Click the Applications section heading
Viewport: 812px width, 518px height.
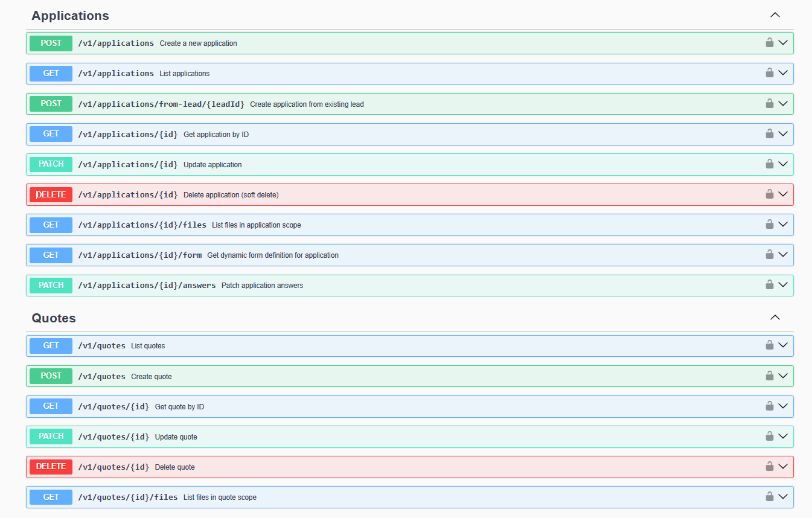click(70, 16)
